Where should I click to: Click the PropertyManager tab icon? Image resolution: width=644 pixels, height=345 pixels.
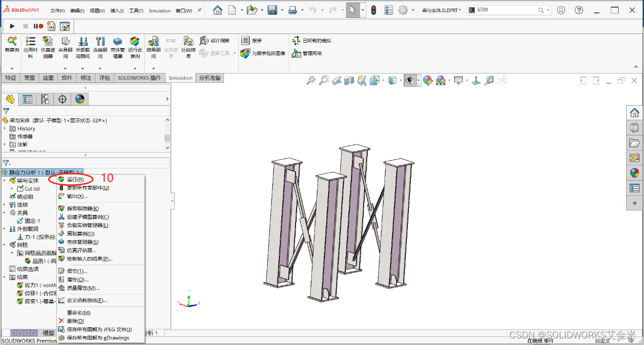coord(27,99)
